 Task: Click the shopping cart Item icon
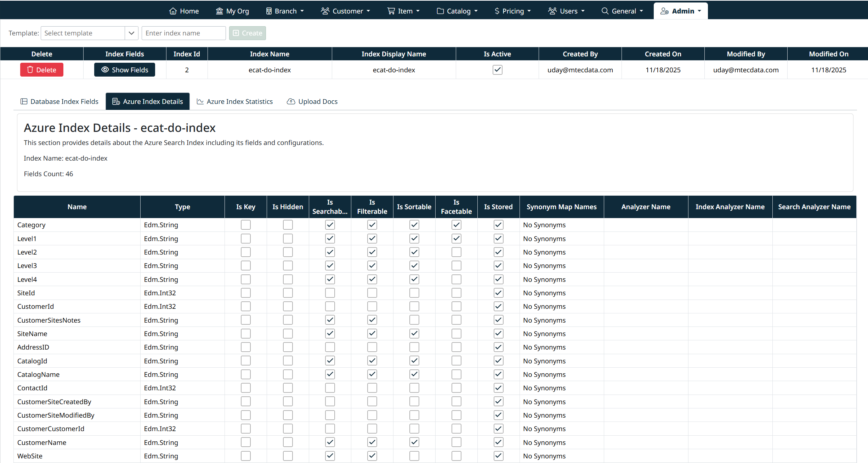(391, 11)
